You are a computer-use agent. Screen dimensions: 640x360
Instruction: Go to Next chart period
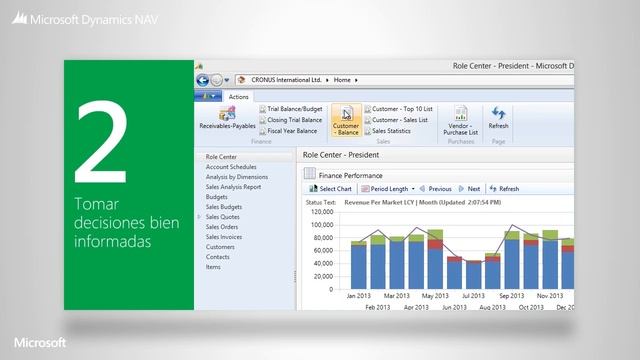click(x=469, y=189)
